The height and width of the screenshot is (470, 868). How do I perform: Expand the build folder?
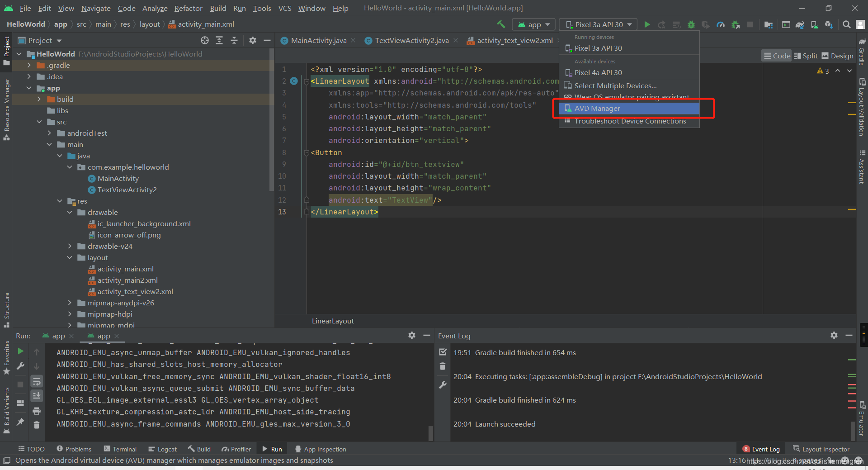(39, 99)
